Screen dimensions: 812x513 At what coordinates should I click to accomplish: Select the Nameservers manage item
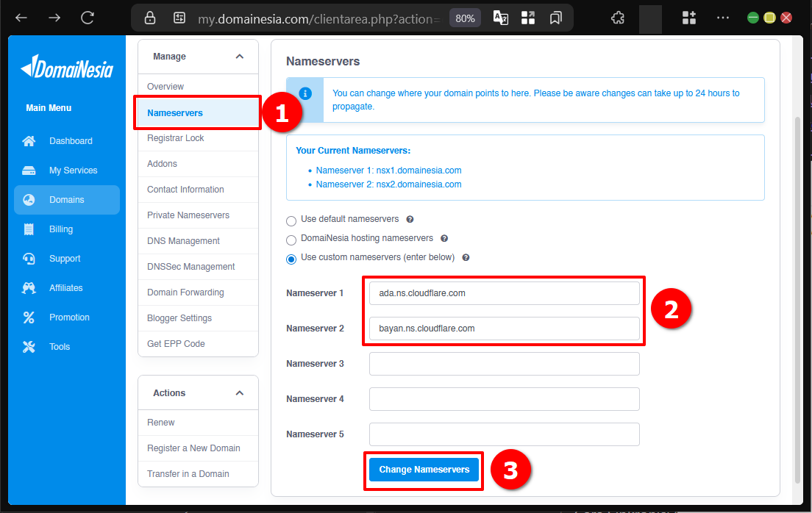(x=198, y=113)
